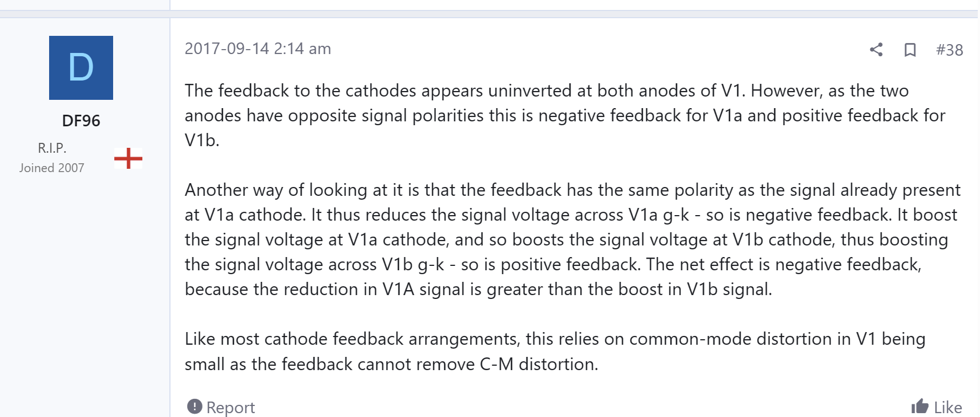Click the exclamation Report icon

194,407
